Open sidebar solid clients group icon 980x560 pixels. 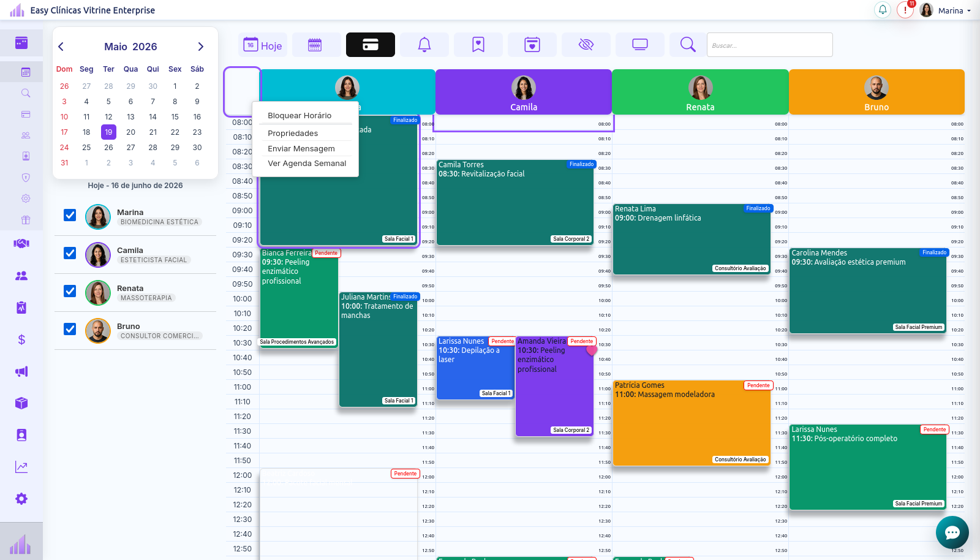point(21,276)
